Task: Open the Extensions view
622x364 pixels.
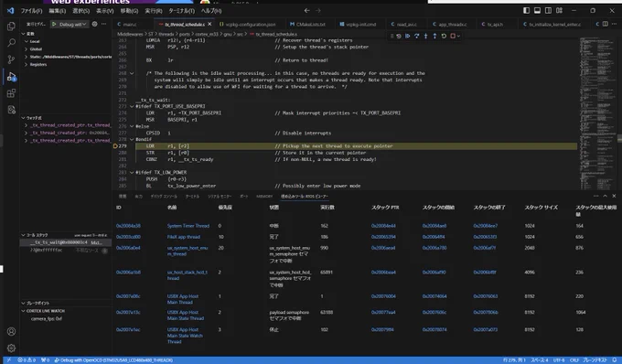Action: [11, 93]
